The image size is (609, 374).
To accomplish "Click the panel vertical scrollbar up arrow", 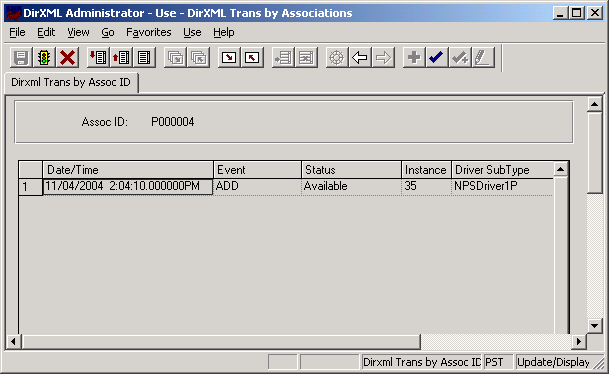I will pos(595,104).
